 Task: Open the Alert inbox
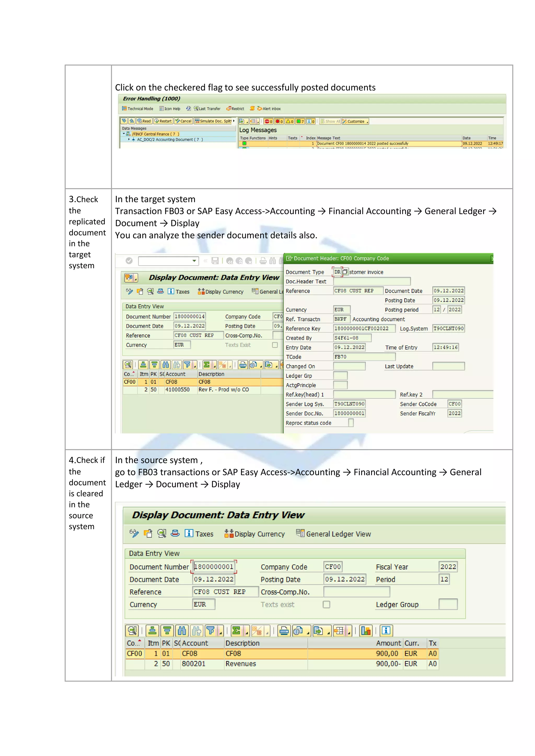tap(269, 109)
